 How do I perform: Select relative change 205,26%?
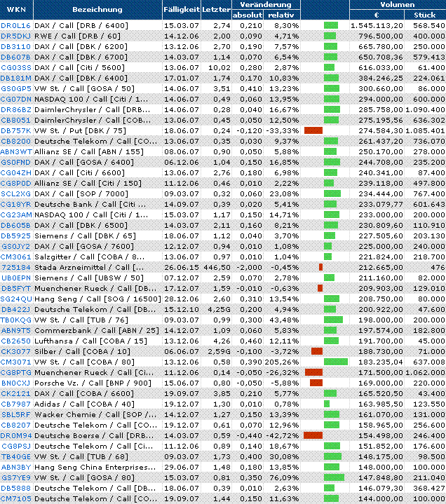[282, 362]
